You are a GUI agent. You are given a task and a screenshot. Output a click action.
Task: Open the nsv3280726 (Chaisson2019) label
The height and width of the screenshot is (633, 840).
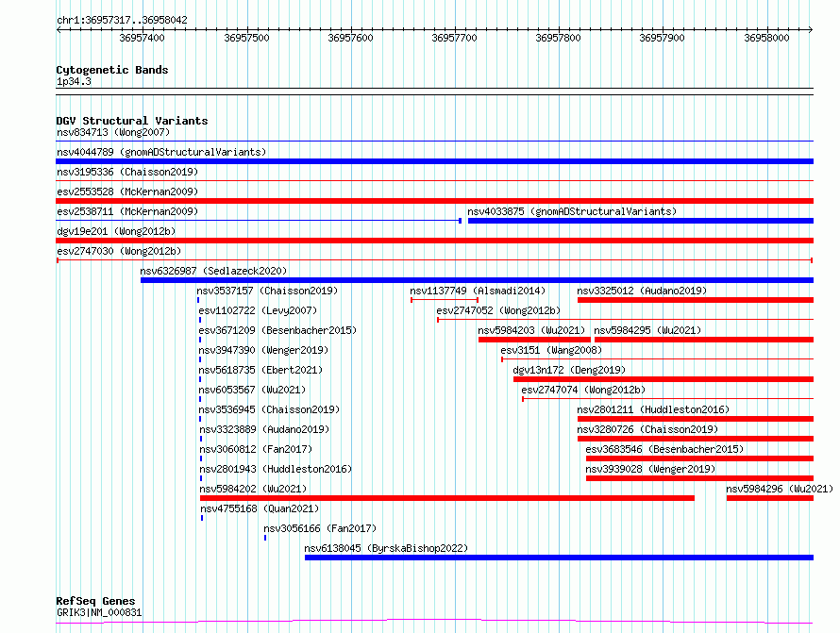tap(647, 429)
